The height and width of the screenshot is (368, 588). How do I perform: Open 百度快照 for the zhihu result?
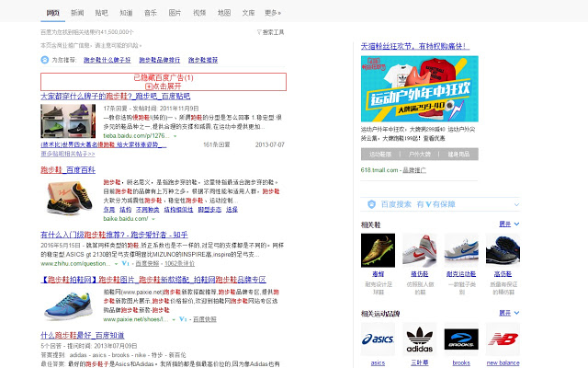click(x=147, y=264)
